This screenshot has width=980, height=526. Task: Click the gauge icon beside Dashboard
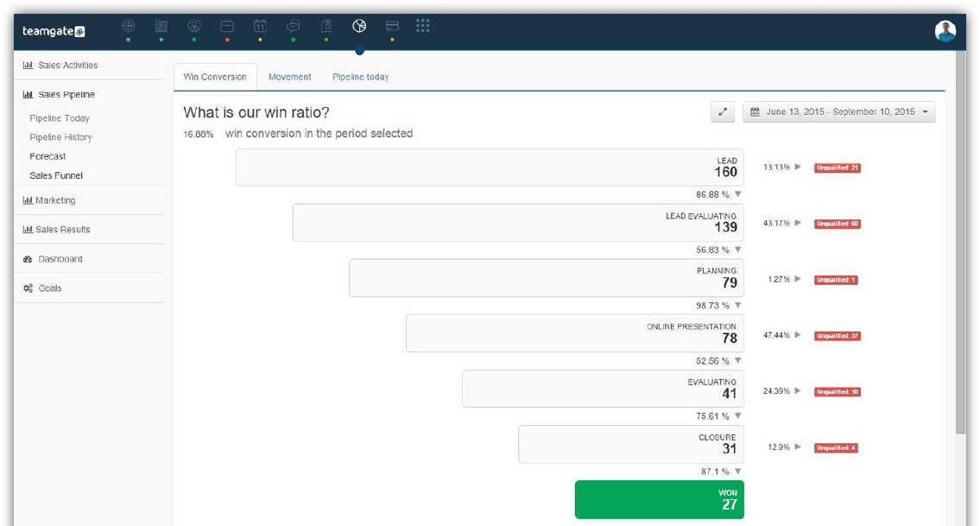point(28,259)
